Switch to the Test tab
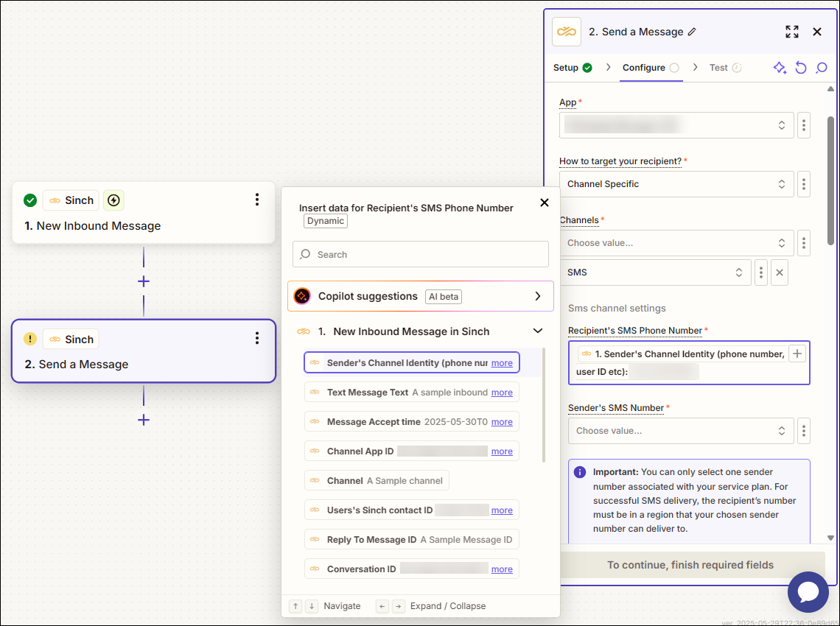This screenshot has width=840, height=626. click(x=719, y=67)
